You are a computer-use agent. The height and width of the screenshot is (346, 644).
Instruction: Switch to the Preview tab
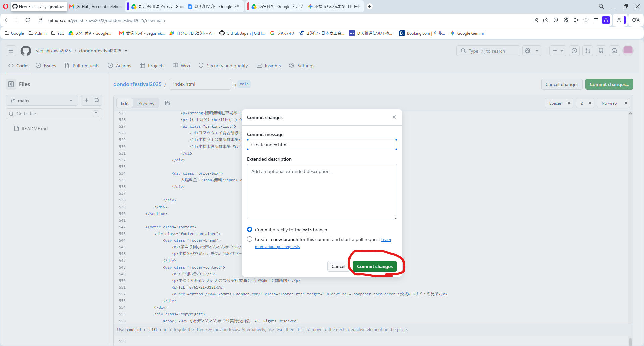coord(146,103)
